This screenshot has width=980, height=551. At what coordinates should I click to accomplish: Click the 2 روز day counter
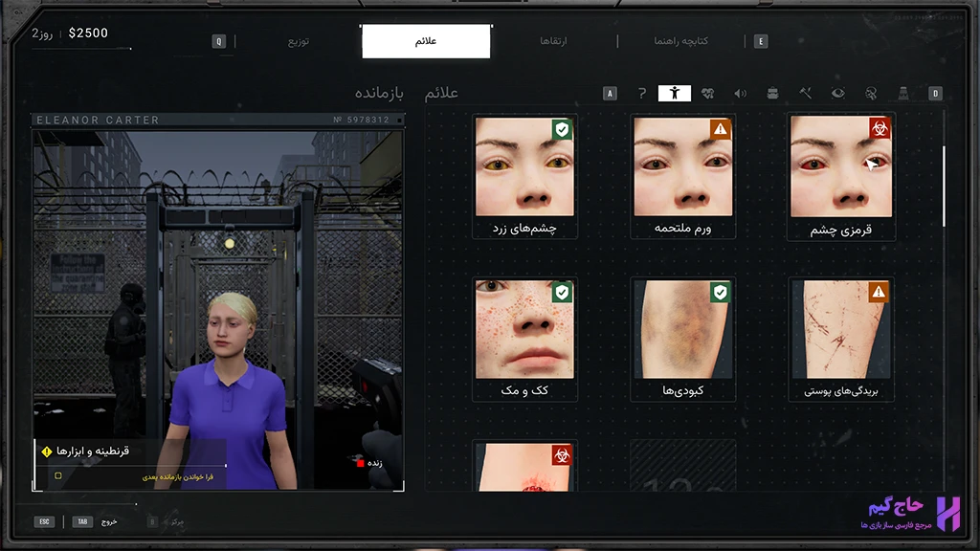42,33
